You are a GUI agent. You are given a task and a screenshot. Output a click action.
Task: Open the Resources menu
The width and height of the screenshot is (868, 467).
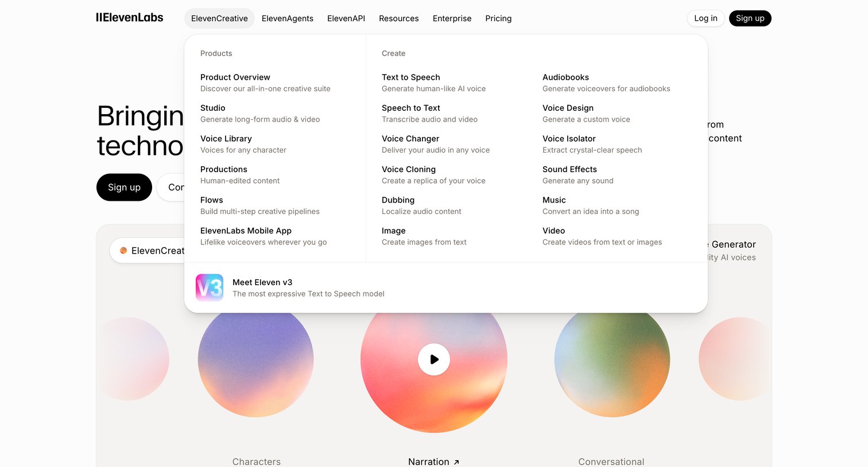(399, 18)
